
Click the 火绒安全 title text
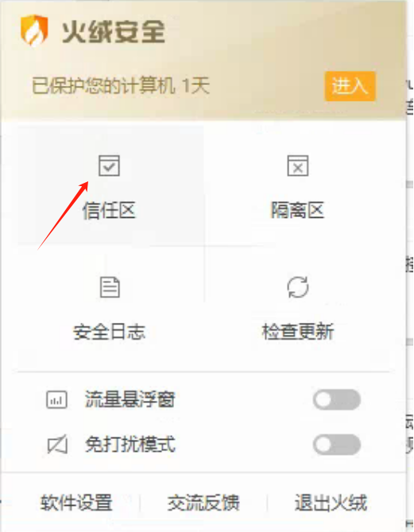[x=114, y=32]
